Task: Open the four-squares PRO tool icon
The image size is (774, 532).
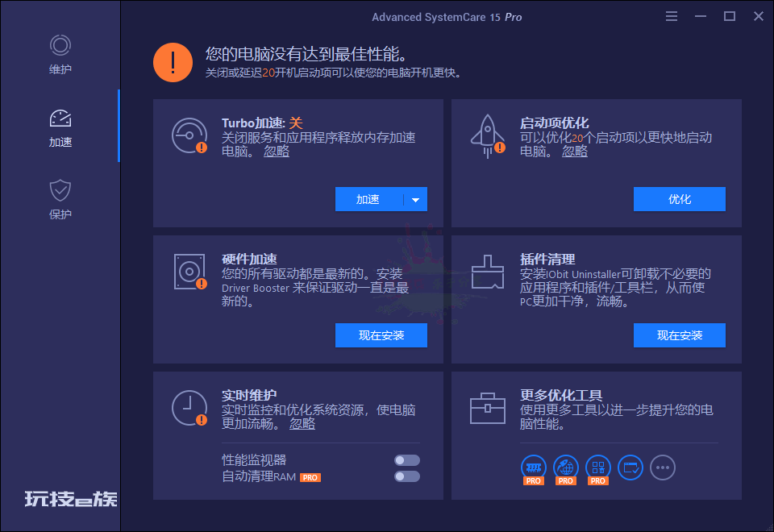Action: [x=597, y=469]
